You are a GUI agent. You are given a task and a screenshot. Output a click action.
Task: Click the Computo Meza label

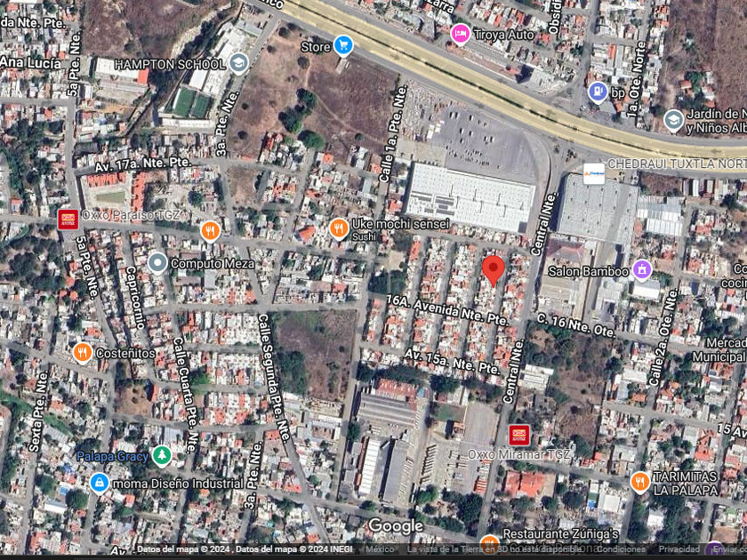(213, 263)
